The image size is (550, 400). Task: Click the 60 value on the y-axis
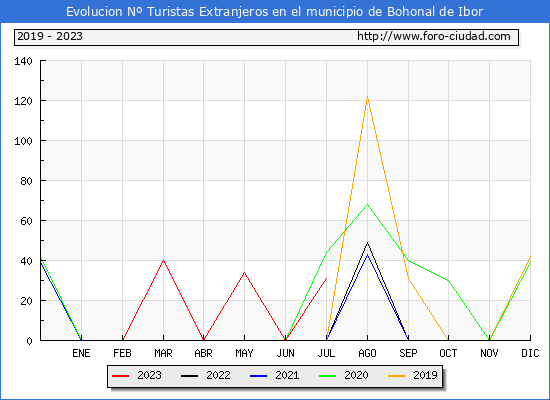point(26,221)
